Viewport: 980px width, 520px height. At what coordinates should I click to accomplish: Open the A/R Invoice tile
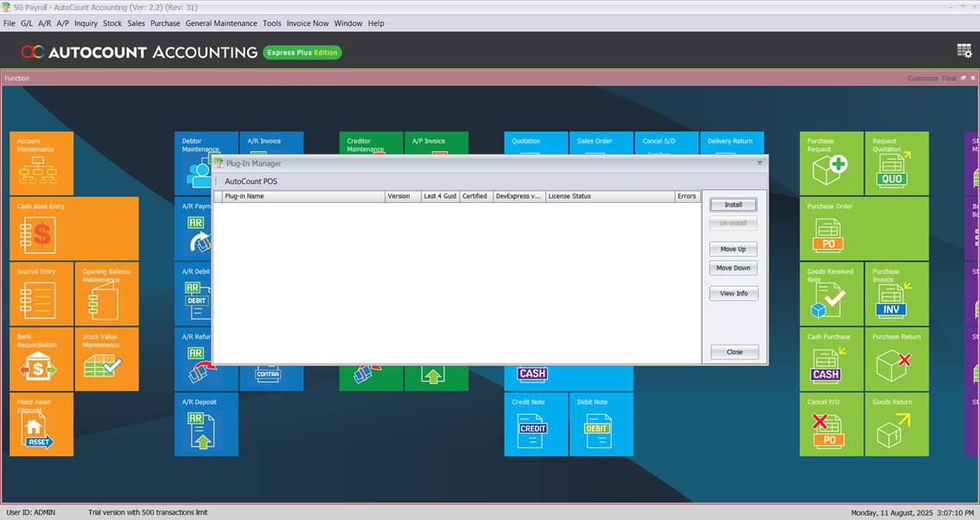pyautogui.click(x=272, y=143)
